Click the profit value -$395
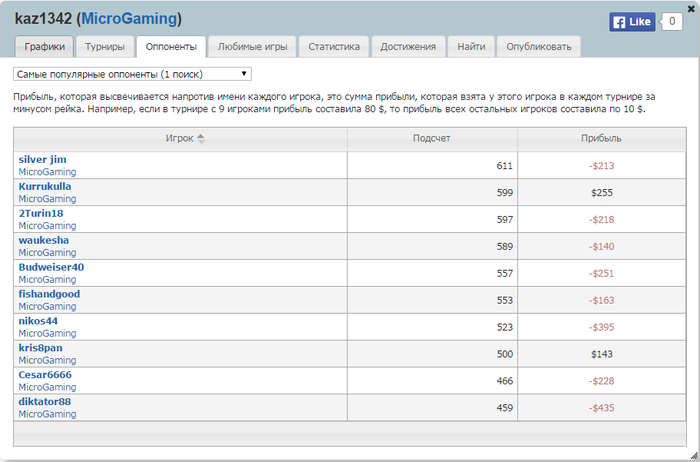The height and width of the screenshot is (462, 700). 601,327
